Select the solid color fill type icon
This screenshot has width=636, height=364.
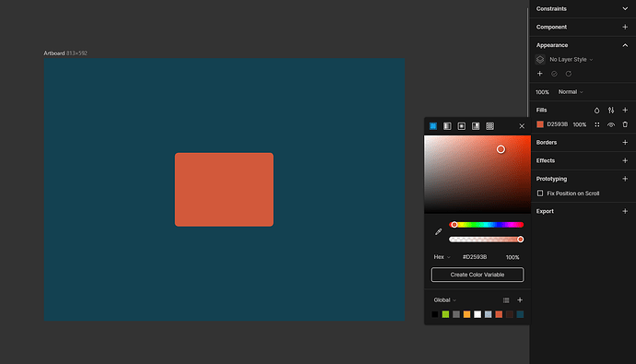(433, 126)
